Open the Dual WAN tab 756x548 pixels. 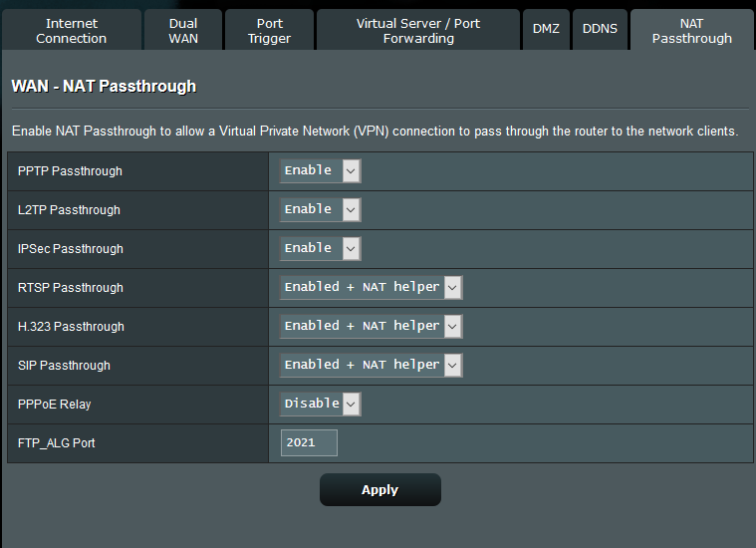click(x=183, y=31)
